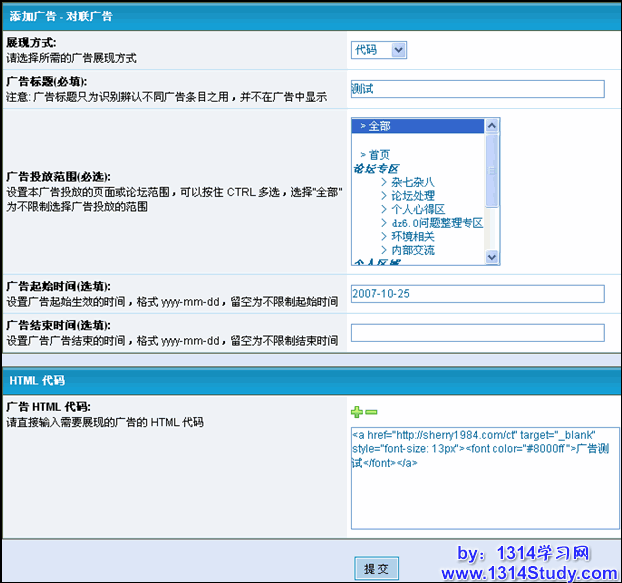Click the www.1314Study.com watermark link
This screenshot has height=583, width=622.
click(x=523, y=573)
